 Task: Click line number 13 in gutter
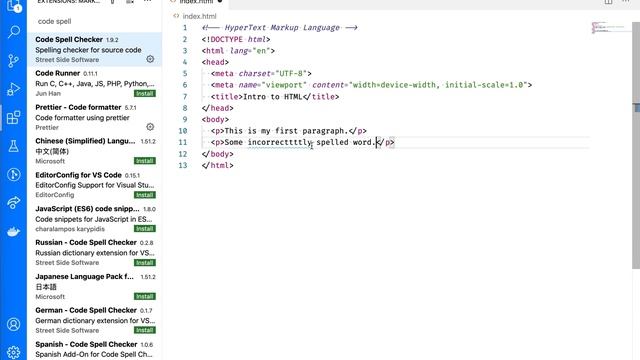(182, 165)
